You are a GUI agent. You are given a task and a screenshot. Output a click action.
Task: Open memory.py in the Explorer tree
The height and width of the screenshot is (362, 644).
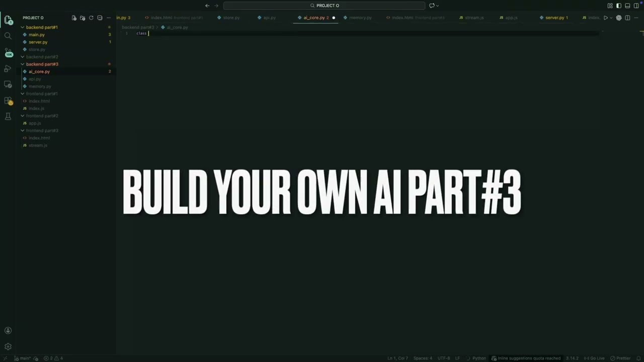tap(40, 86)
